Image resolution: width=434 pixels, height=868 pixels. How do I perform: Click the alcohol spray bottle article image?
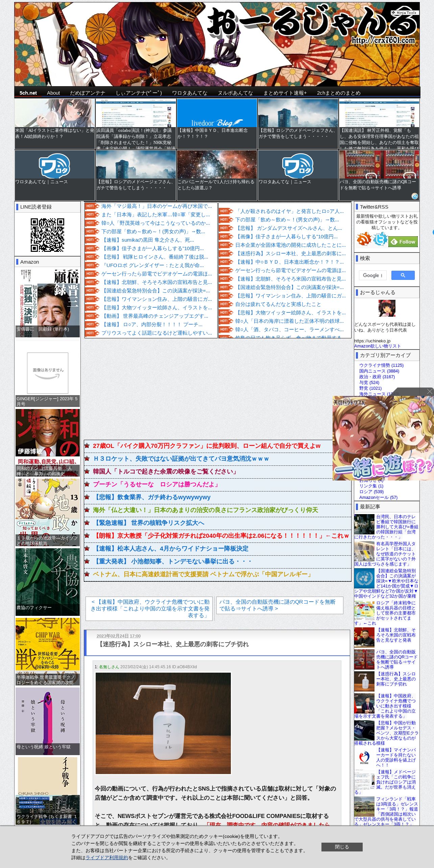163,723
